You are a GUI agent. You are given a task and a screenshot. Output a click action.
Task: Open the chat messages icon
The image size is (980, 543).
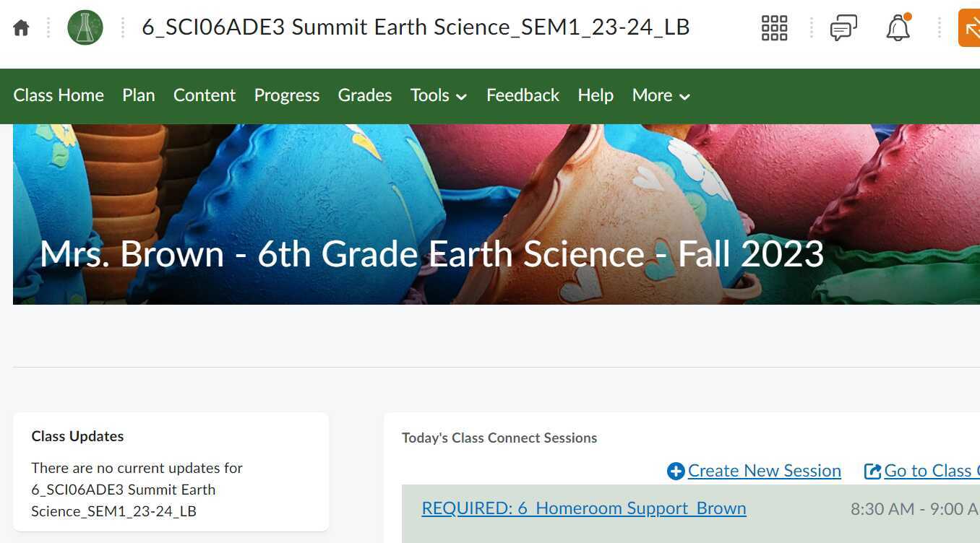843,27
